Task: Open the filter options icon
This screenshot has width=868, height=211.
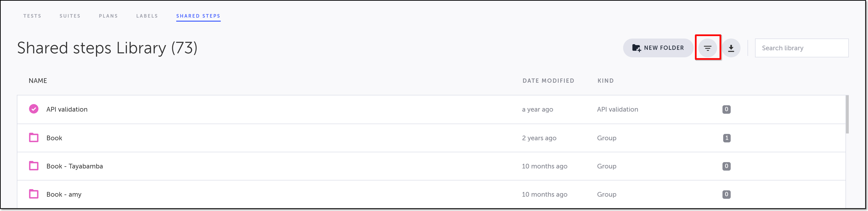Action: (x=707, y=48)
